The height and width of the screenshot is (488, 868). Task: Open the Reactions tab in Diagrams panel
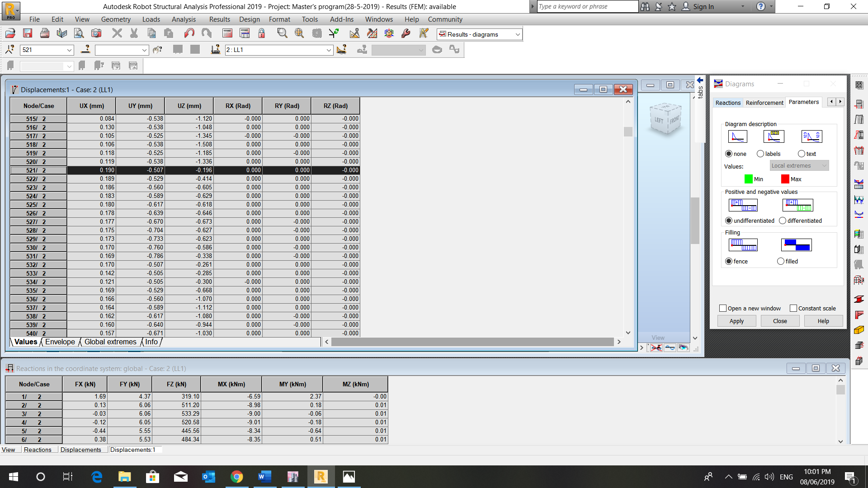(x=728, y=103)
